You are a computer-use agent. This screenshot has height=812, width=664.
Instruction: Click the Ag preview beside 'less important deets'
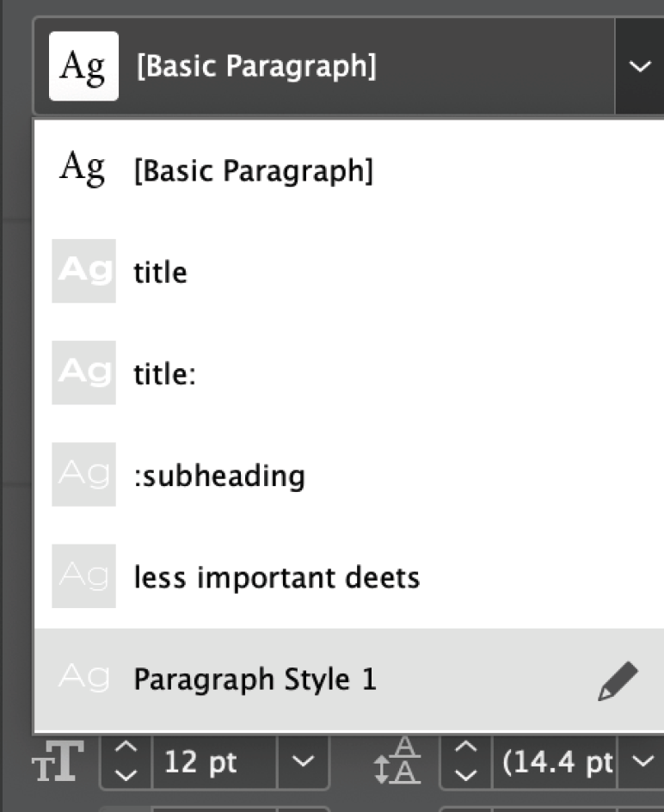pyautogui.click(x=83, y=575)
